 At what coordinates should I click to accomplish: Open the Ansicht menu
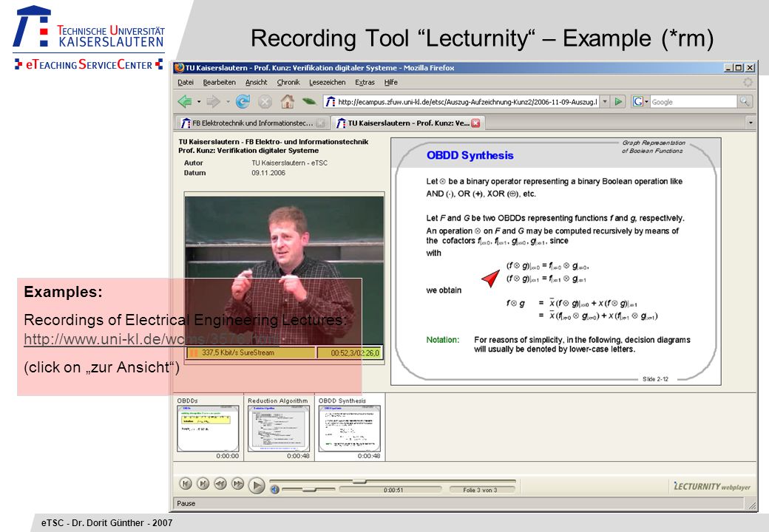[256, 82]
